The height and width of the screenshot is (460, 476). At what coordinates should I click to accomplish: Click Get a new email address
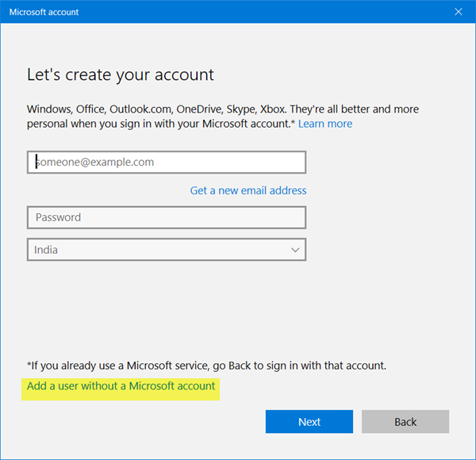tap(248, 190)
